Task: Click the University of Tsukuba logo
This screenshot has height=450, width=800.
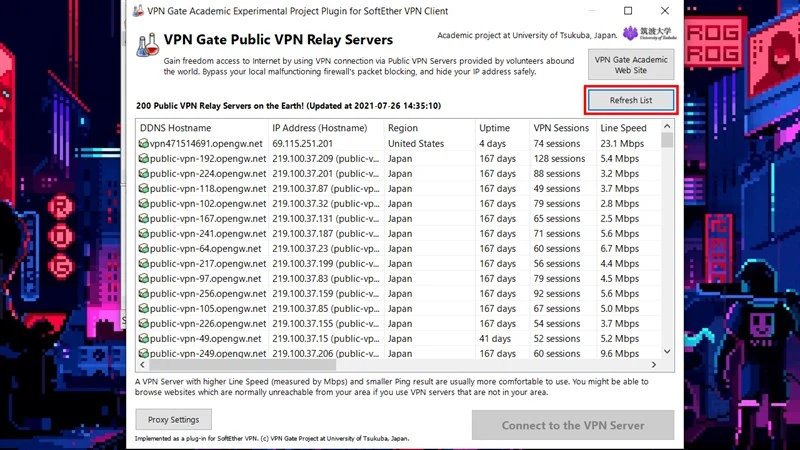Action: pyautogui.click(x=649, y=33)
